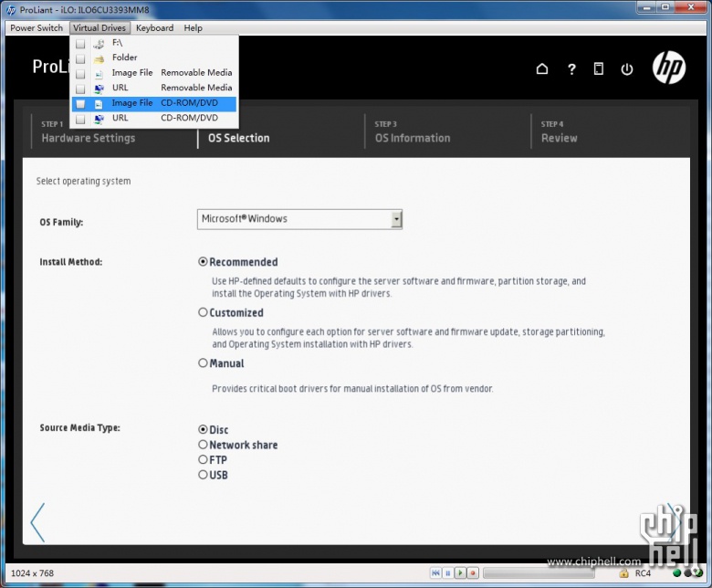712x588 pixels.
Task: Select Network share source media
Action: point(203,445)
